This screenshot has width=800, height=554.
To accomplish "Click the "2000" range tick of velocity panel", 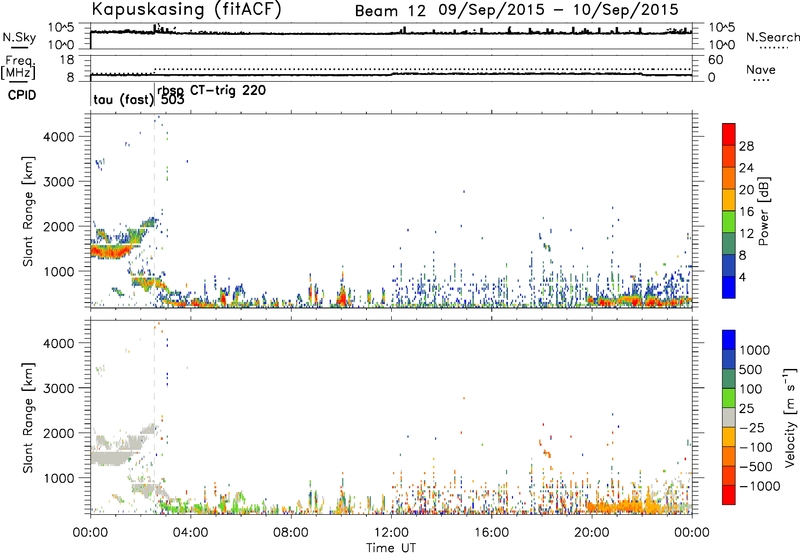I will [59, 433].
